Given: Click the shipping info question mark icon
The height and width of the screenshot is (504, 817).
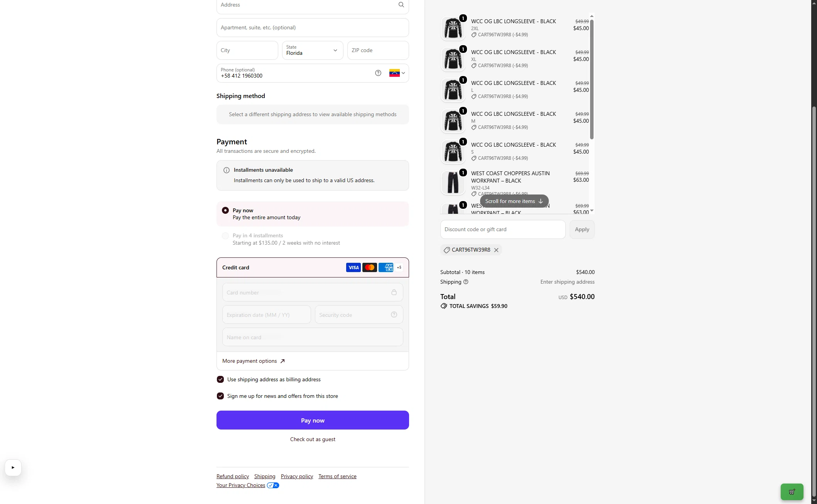Looking at the screenshot, I should [x=466, y=282].
